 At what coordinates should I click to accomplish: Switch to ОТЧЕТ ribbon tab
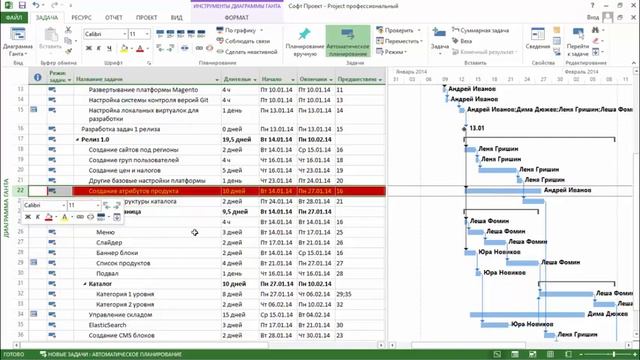113,18
